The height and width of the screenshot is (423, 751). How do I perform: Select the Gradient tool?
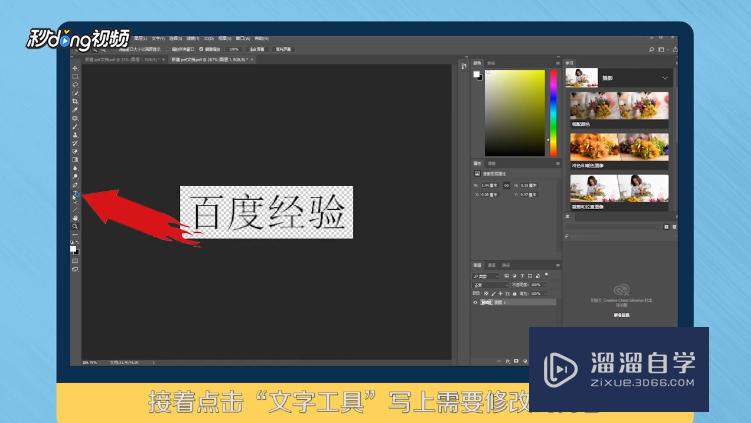[75, 160]
